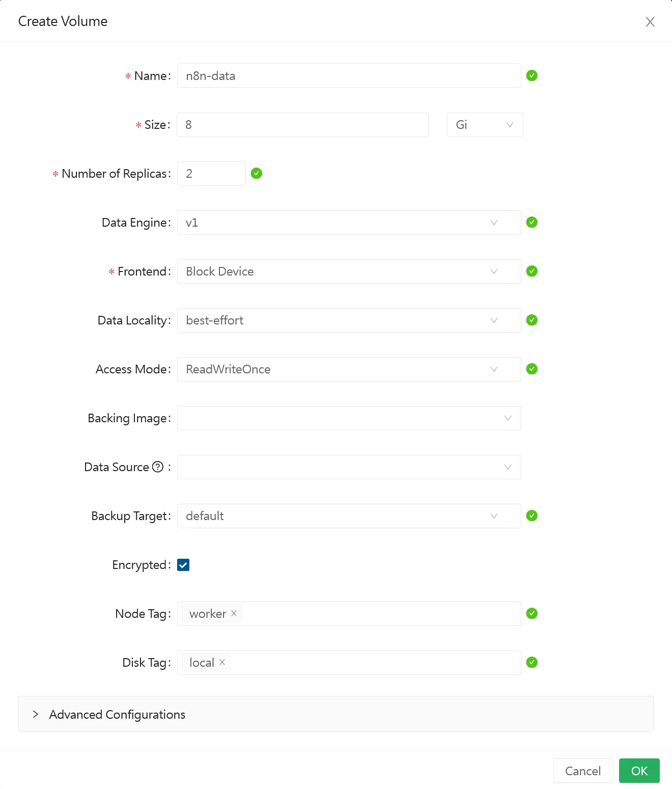Image resolution: width=672 pixels, height=789 pixels.
Task: Open the Data Locality dropdown
Action: 349,320
